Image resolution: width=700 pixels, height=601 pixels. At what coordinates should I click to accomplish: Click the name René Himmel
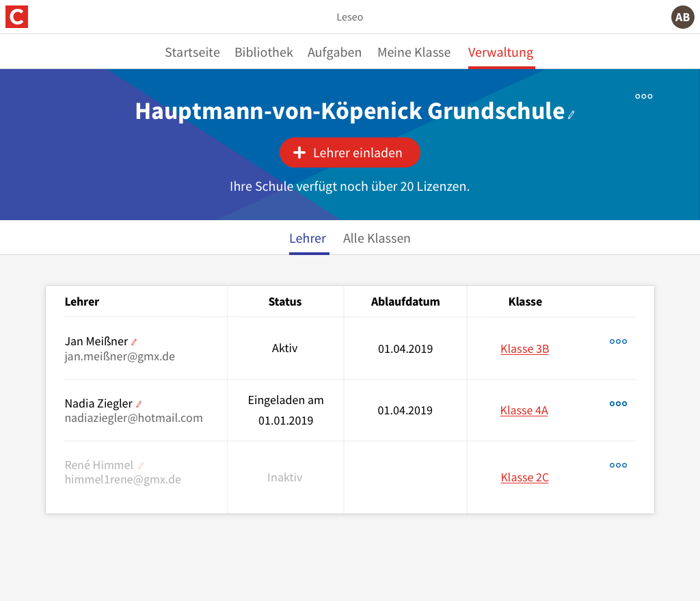coord(99,465)
